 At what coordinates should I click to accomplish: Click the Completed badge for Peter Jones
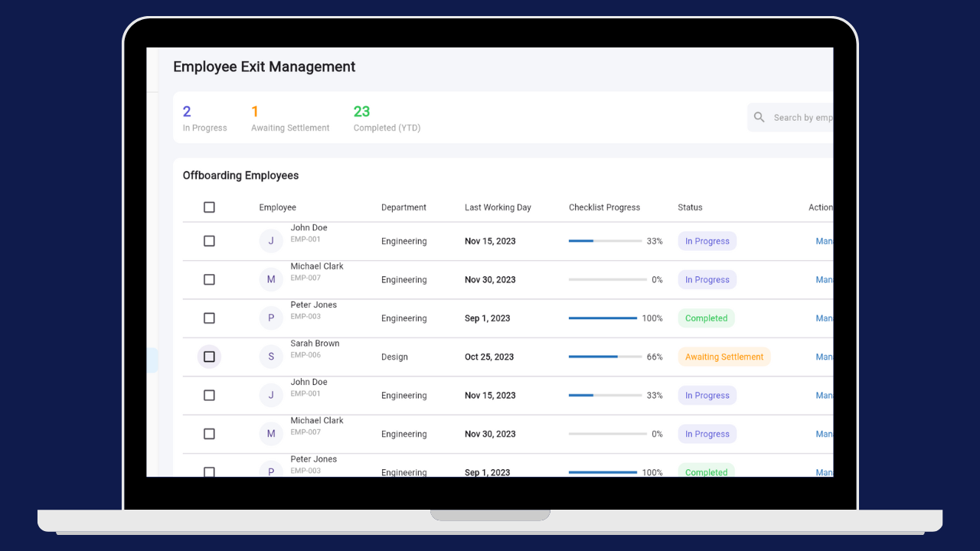pyautogui.click(x=705, y=318)
